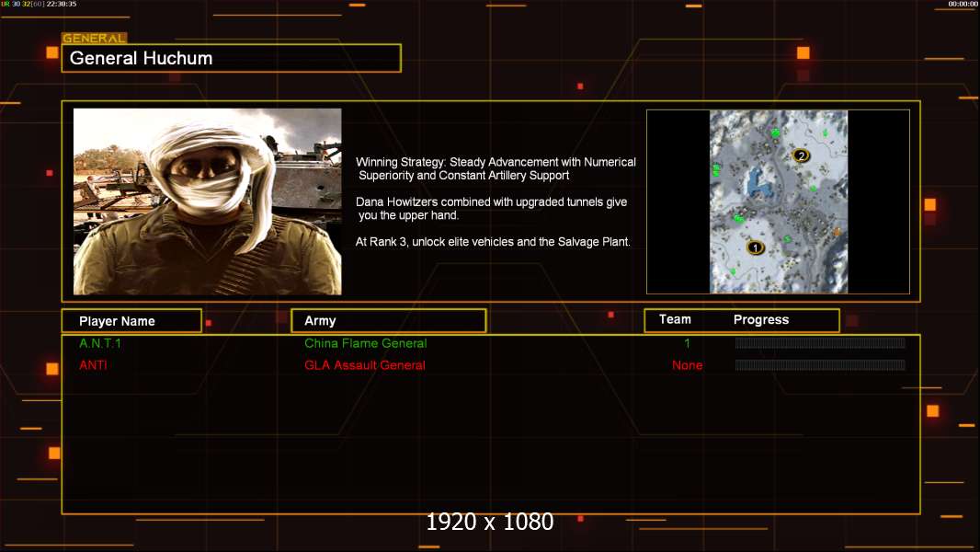Viewport: 980px width, 552px height.
Task: Click the snowy map preview
Action: 778,201
